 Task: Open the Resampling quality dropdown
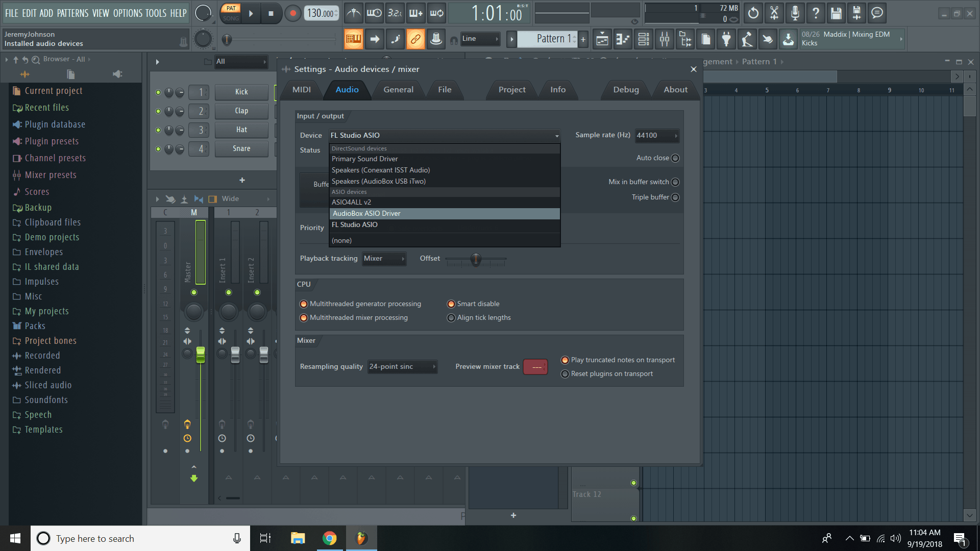click(x=402, y=366)
